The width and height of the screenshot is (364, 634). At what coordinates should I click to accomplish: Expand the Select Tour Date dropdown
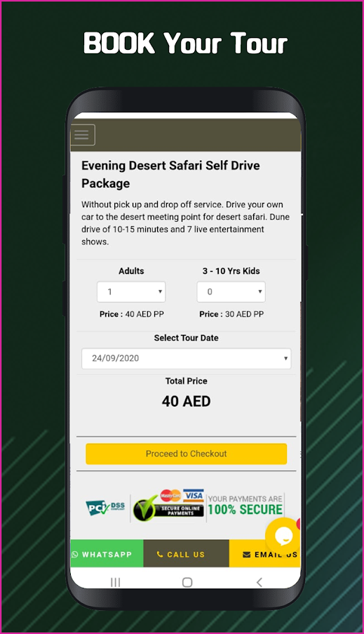pos(187,358)
